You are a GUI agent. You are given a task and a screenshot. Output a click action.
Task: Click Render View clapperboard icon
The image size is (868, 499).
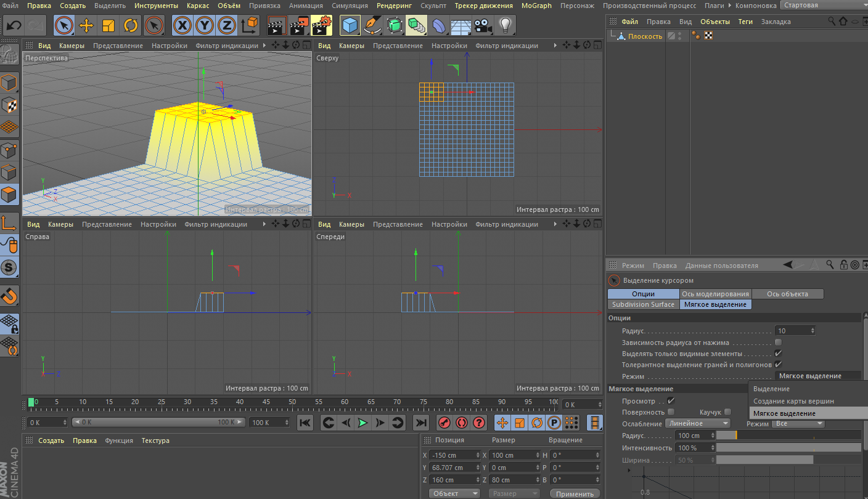(x=277, y=25)
